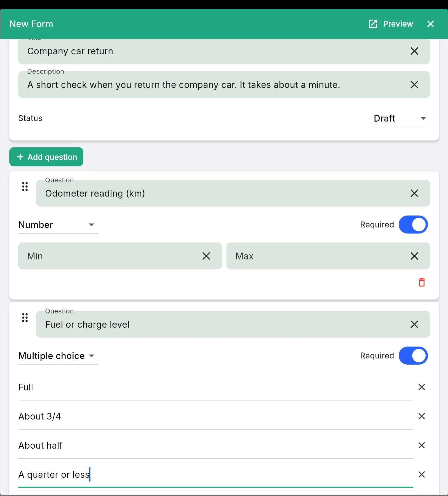Clear the Fuel or charge level question text

(414, 325)
